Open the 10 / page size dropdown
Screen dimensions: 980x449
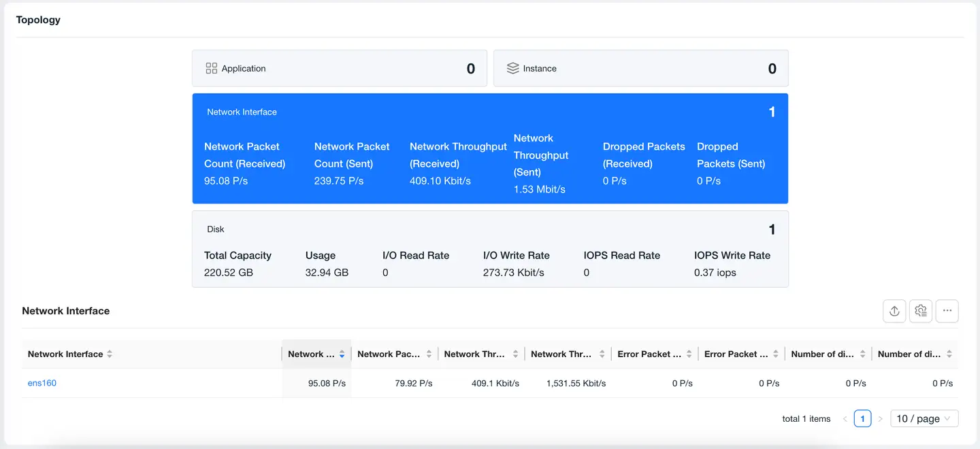[924, 419]
